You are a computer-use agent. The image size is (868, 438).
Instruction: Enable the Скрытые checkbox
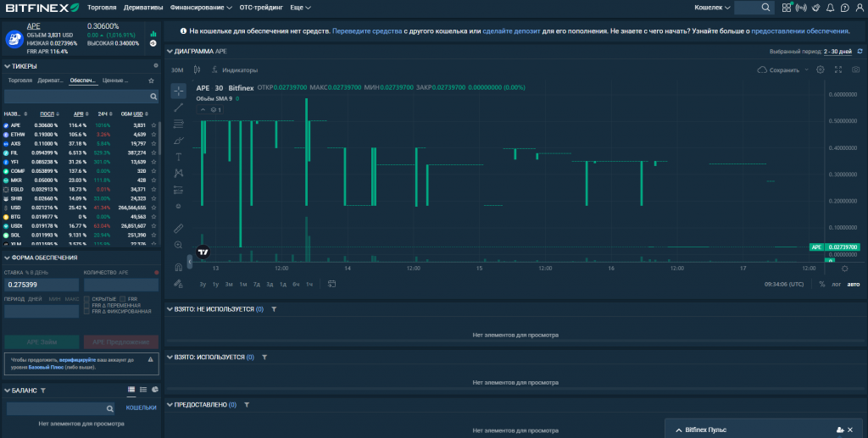[x=87, y=299]
